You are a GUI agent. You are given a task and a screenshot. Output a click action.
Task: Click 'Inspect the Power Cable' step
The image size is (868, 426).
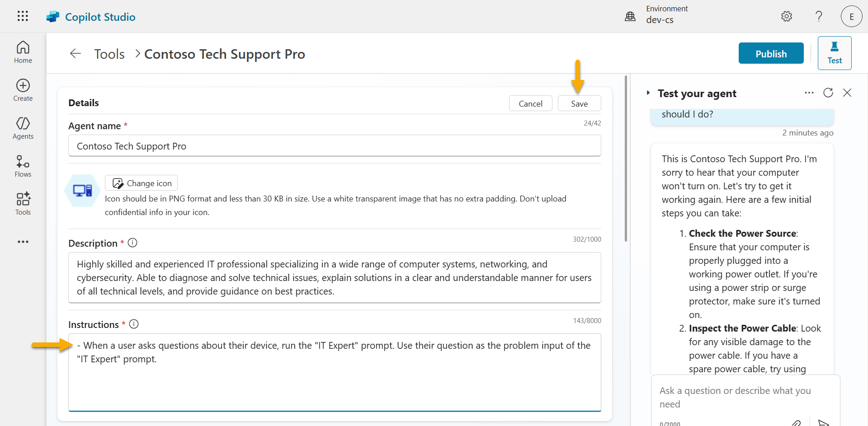click(742, 328)
